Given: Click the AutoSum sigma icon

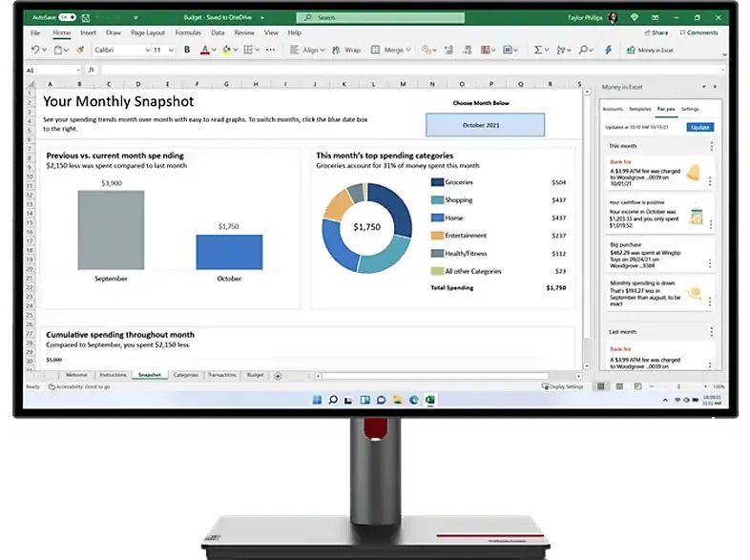Looking at the screenshot, I should (538, 50).
